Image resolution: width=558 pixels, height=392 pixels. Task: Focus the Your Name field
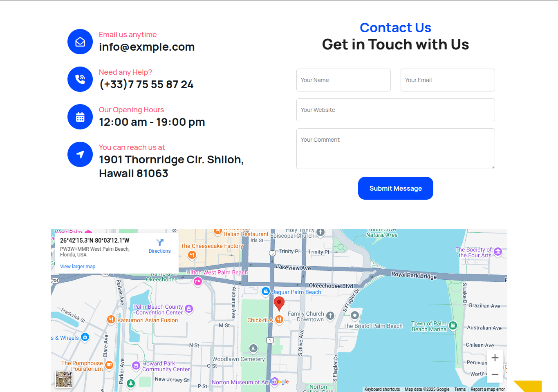(x=343, y=80)
